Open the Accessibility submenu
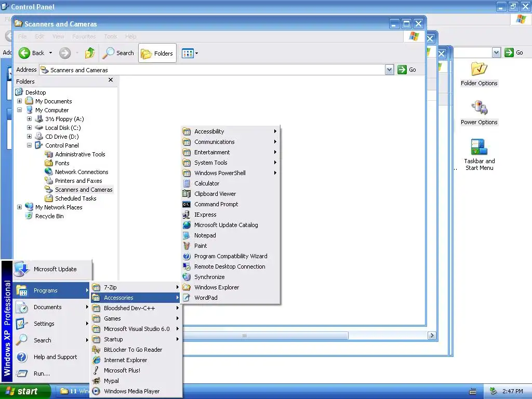Screen dimensions: 532x399 pyautogui.click(x=231, y=131)
